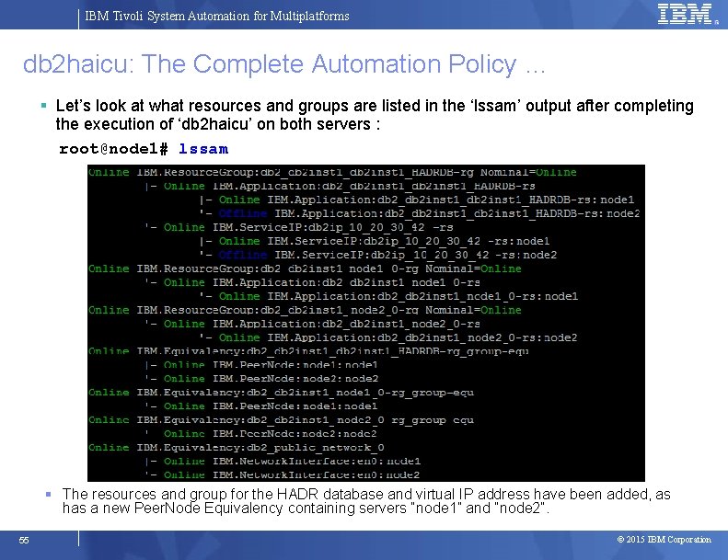
Task: Click the IBM.ServiceIP db2ip_10_20_30_42-rs line without node
Action: point(298,227)
